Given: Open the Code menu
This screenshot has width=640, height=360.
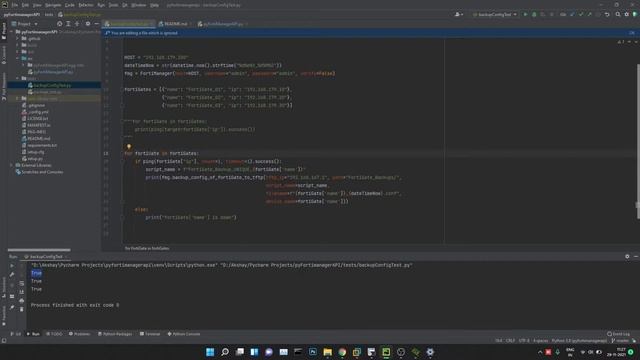Looking at the screenshot, I should point(70,5).
